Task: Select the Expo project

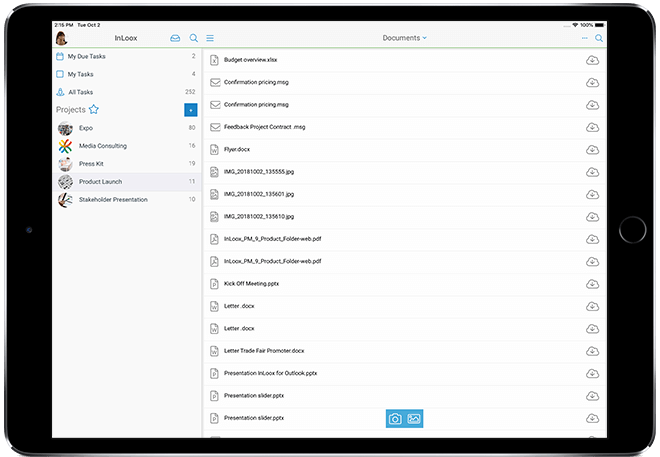Action: pyautogui.click(x=126, y=128)
